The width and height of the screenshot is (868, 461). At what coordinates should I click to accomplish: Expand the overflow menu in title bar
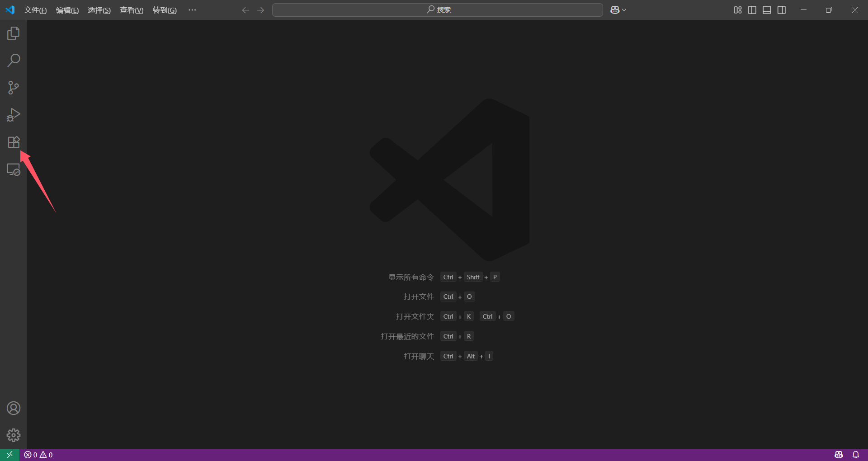click(192, 9)
